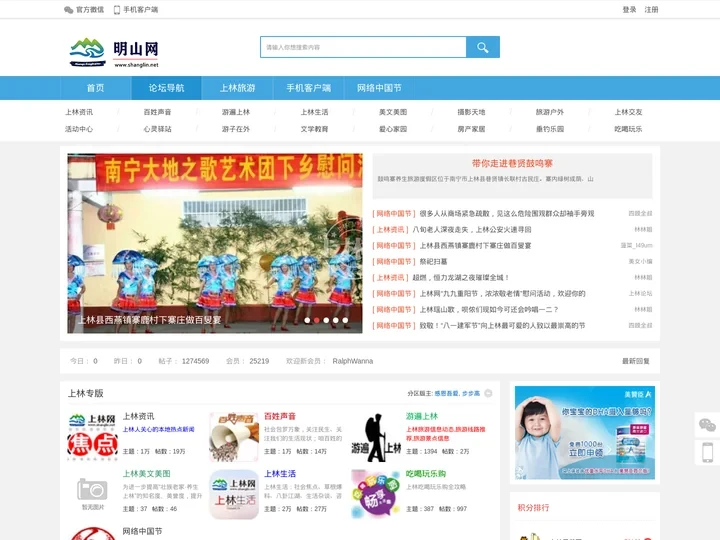This screenshot has height=540, width=720.
Task: Open the 手机客户端 nav tab
Action: (x=309, y=88)
